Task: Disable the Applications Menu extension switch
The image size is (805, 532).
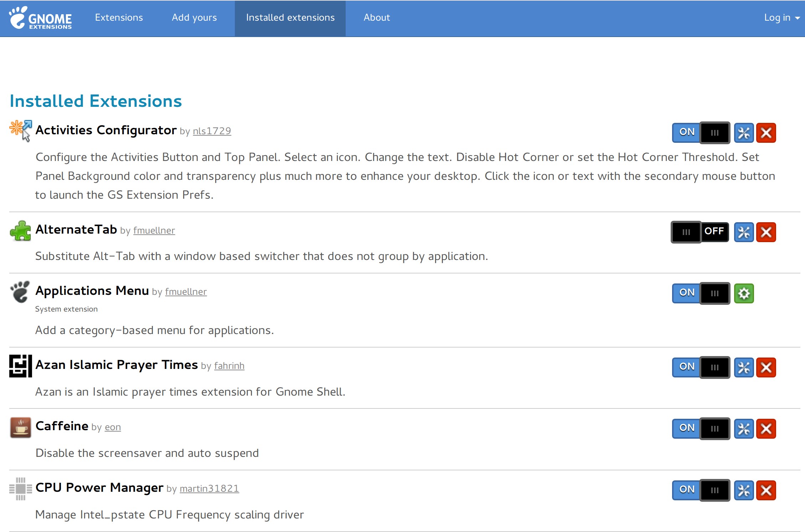Action: click(x=701, y=293)
